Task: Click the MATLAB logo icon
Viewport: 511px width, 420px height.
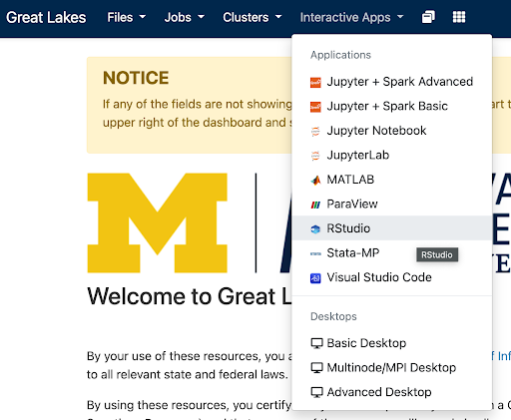Action: click(x=315, y=180)
